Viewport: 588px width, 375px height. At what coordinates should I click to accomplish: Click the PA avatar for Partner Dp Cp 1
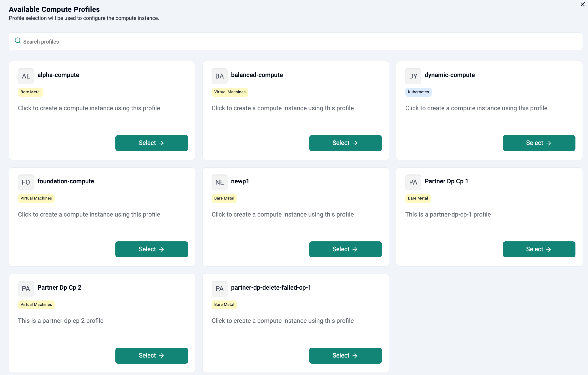tap(413, 182)
